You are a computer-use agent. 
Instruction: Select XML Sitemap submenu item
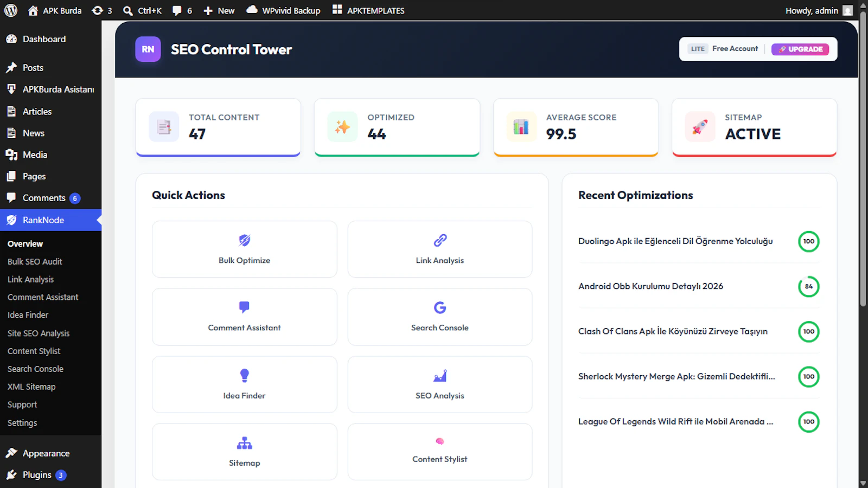[31, 387]
